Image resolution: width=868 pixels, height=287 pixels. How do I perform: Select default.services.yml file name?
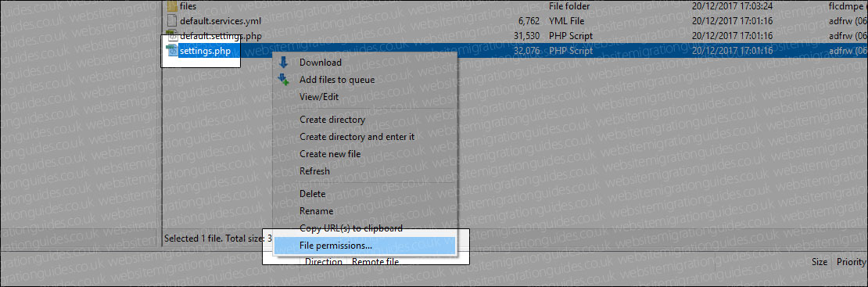click(x=221, y=21)
